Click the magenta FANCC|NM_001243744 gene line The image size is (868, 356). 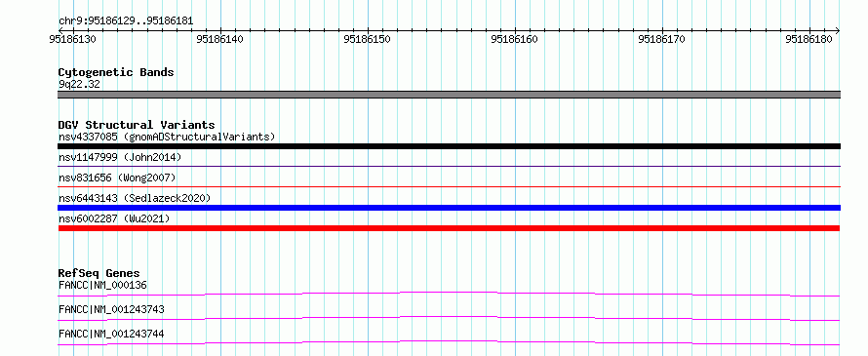click(449, 342)
